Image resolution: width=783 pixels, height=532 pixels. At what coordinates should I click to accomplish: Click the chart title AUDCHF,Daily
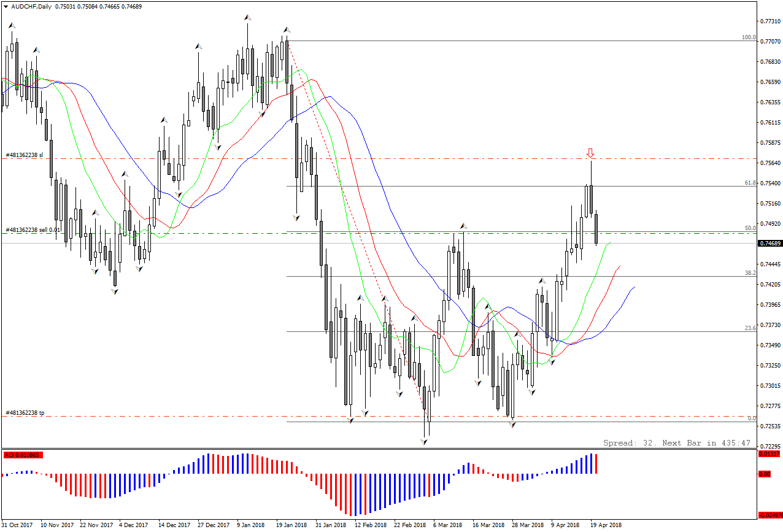click(31, 7)
